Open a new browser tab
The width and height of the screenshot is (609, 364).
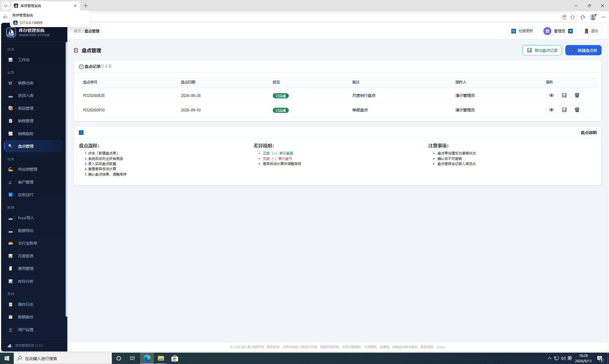coord(86,6)
